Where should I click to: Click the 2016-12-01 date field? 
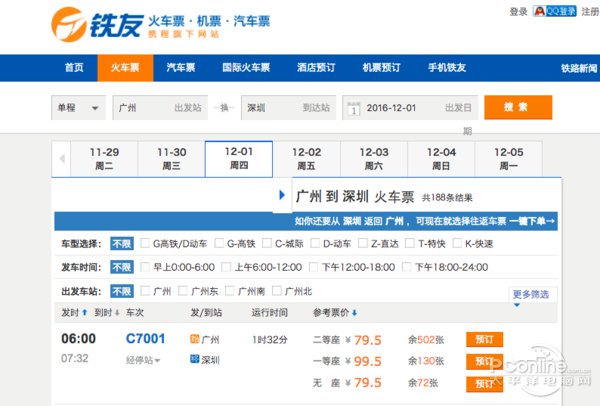click(x=410, y=108)
